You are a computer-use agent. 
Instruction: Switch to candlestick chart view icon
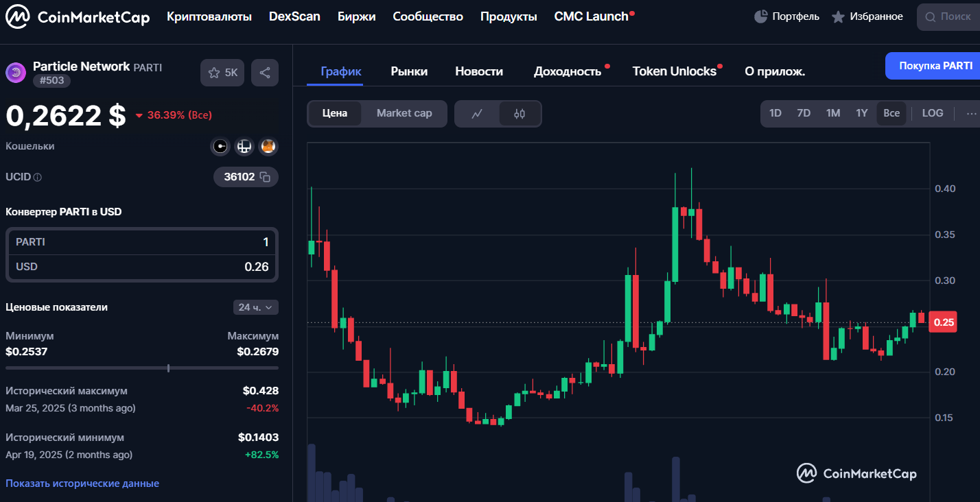click(x=520, y=114)
